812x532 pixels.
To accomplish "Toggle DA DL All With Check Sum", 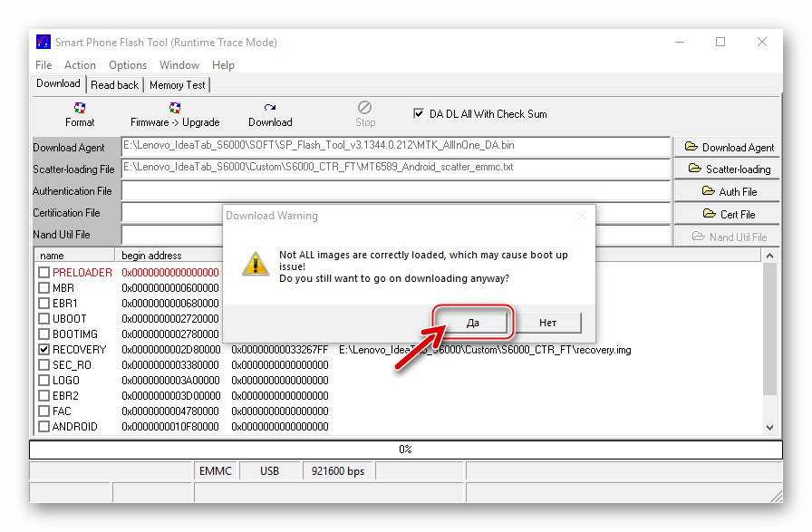I will coord(419,113).
